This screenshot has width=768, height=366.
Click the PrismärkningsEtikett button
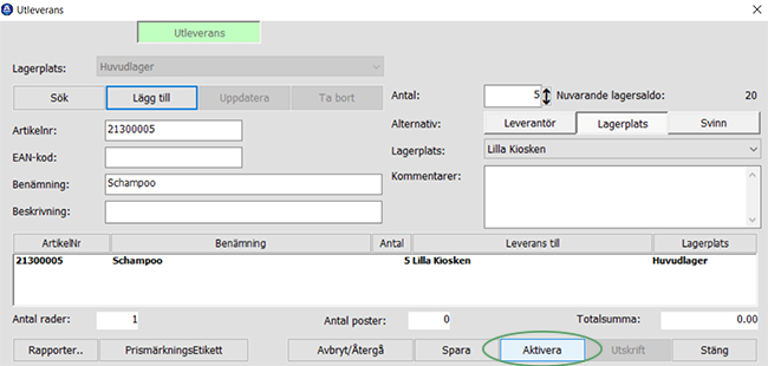point(173,350)
